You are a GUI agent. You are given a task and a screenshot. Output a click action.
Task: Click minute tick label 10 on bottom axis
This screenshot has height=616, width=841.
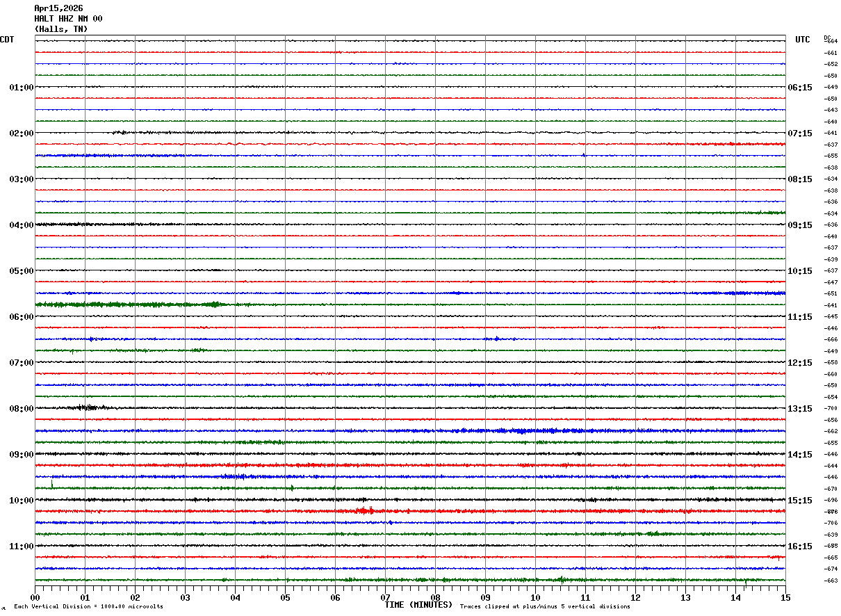pyautogui.click(x=536, y=597)
